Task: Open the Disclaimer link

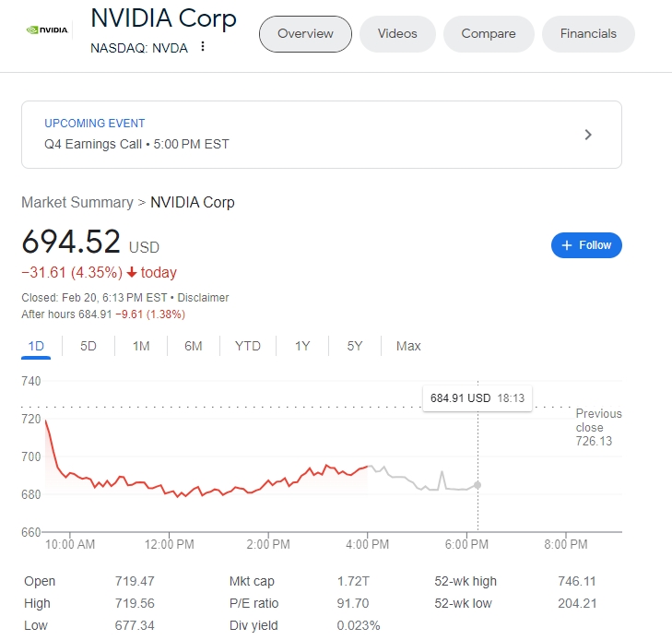Action: pos(203,298)
